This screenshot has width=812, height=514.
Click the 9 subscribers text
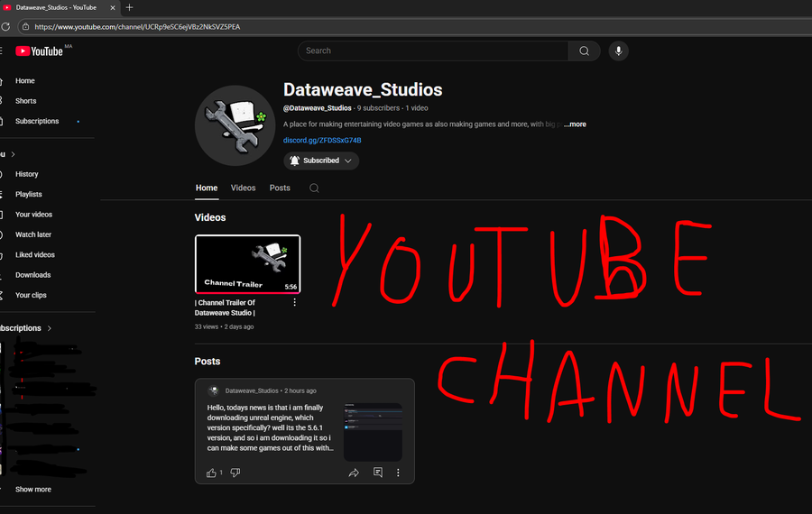[378, 108]
